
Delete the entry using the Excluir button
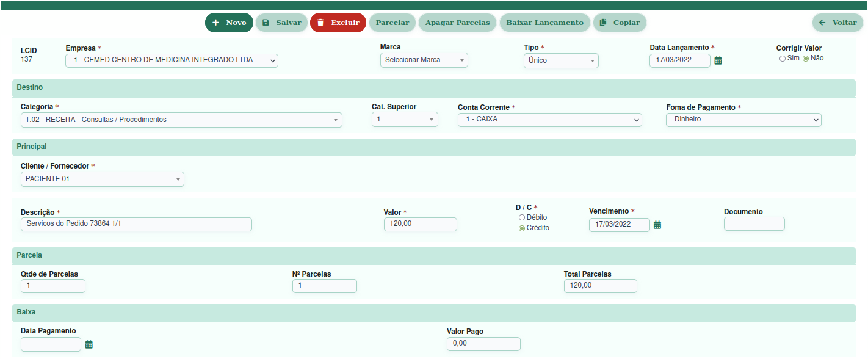pyautogui.click(x=338, y=23)
